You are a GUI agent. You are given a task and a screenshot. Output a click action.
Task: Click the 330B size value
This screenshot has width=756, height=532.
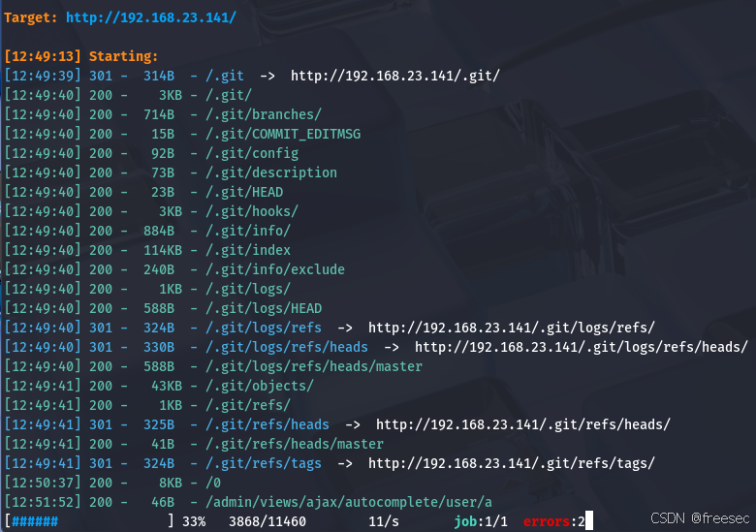pyautogui.click(x=159, y=347)
